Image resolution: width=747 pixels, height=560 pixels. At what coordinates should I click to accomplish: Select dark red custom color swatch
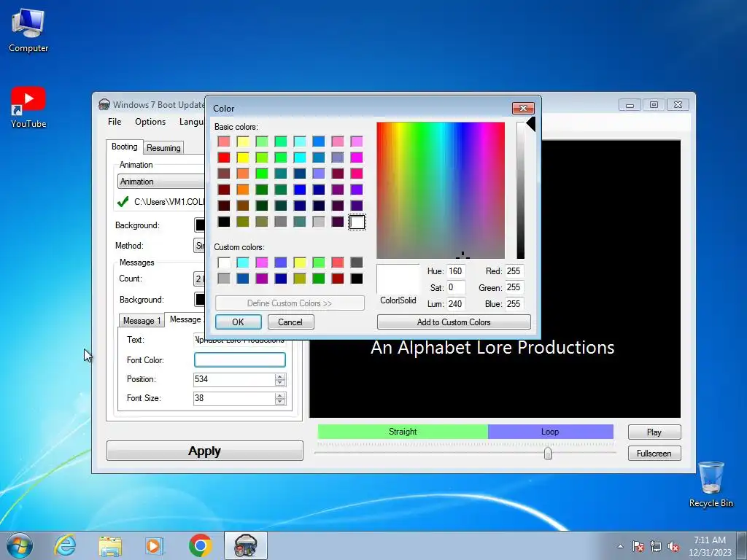338,279
